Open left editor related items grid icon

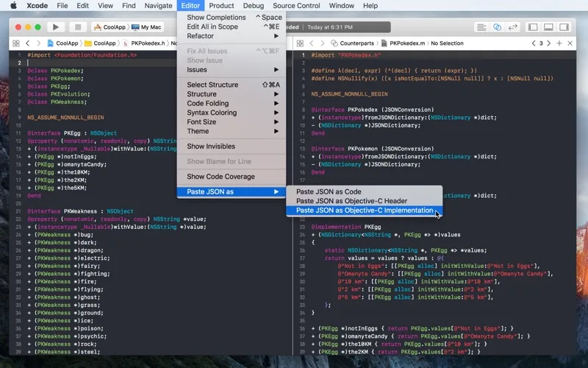(16, 43)
